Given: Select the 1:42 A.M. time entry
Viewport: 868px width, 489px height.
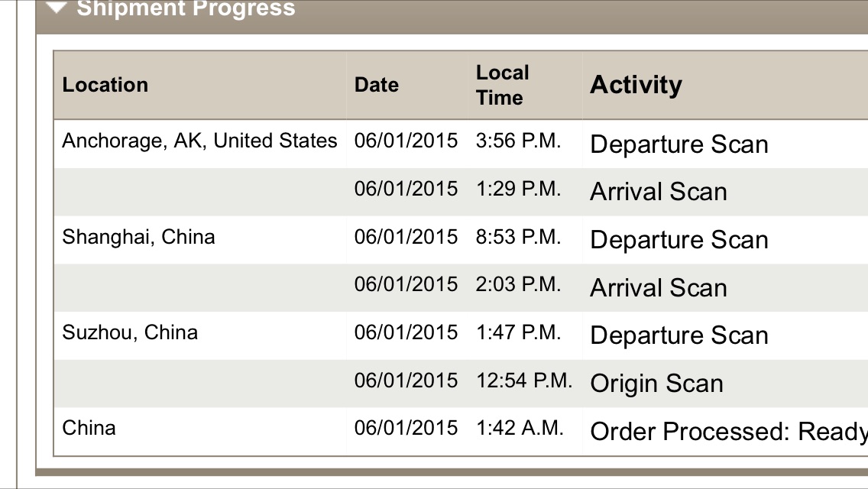Looking at the screenshot, I should click(x=520, y=428).
